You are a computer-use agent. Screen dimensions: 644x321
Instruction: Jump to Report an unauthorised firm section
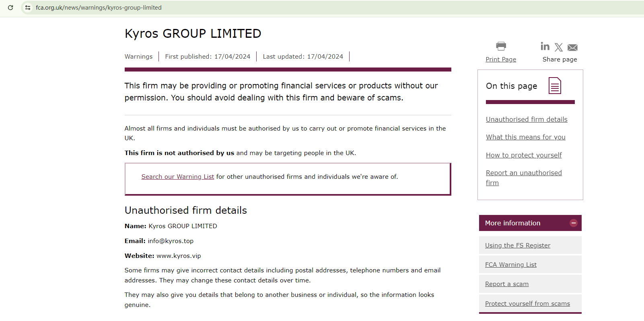(x=524, y=173)
